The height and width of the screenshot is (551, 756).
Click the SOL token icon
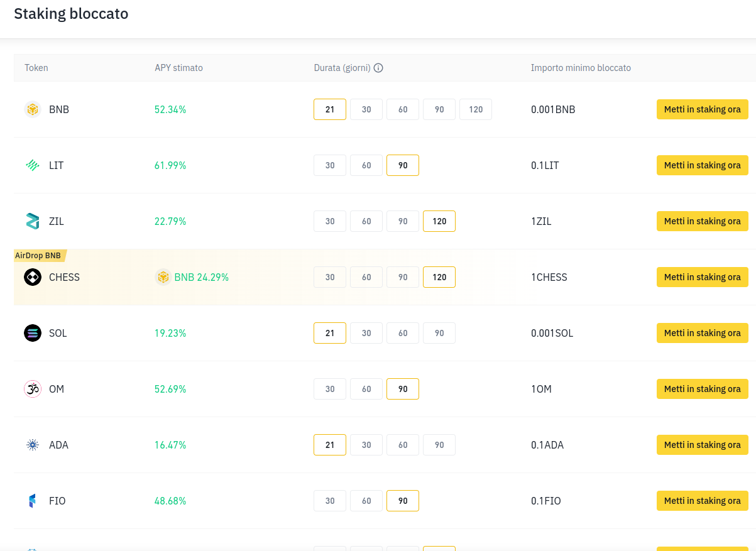click(x=33, y=333)
